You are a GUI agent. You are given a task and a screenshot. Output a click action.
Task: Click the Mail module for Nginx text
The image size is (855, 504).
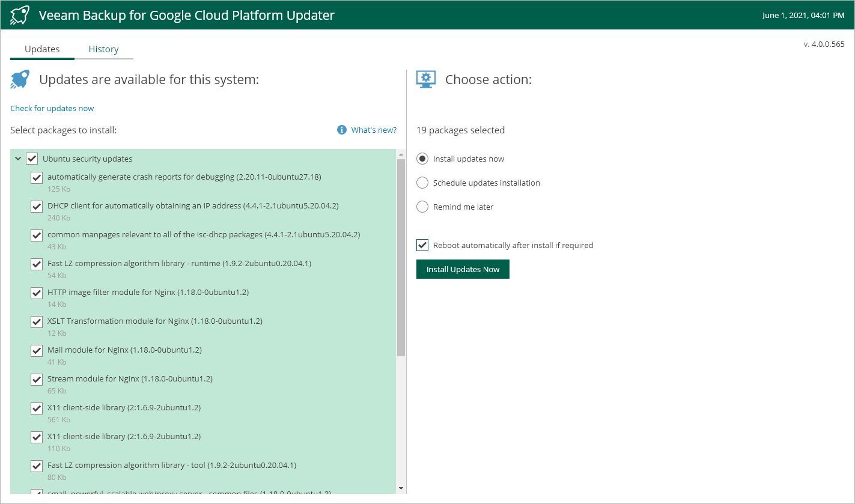[124, 350]
